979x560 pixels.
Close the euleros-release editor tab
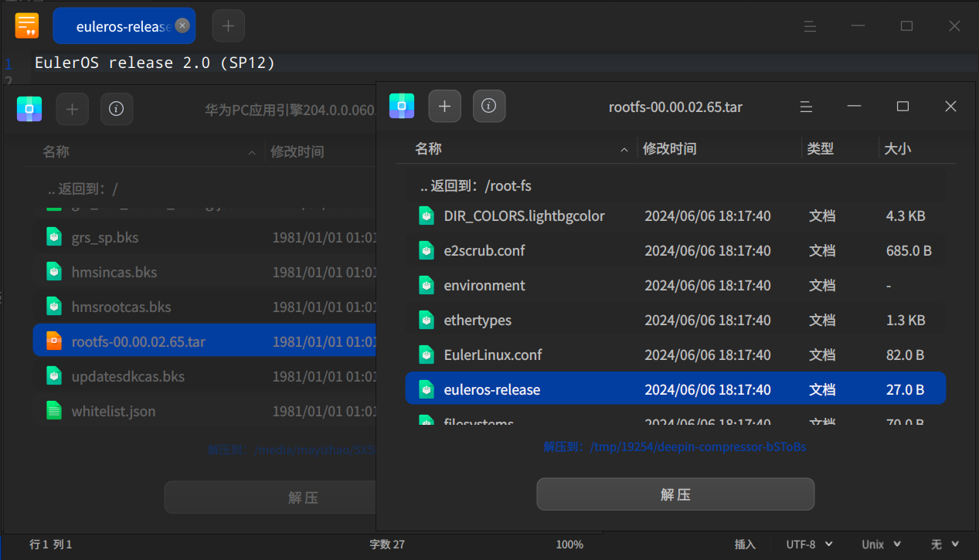tap(182, 25)
